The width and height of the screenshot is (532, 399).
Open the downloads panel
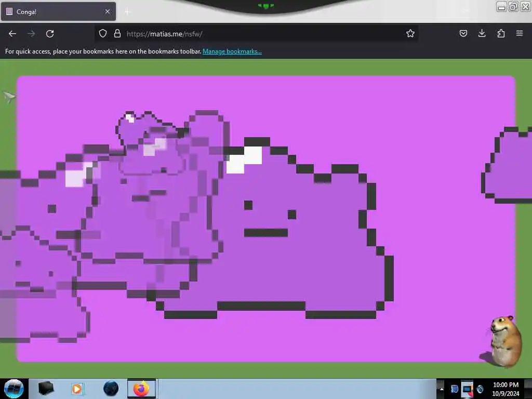point(482,33)
